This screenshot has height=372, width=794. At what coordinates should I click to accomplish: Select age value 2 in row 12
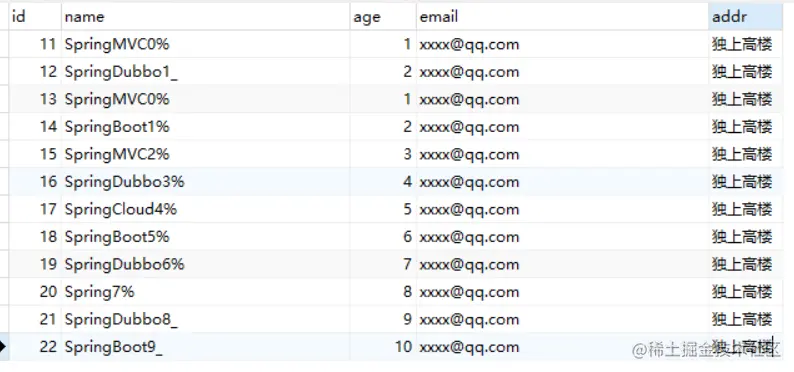383,72
